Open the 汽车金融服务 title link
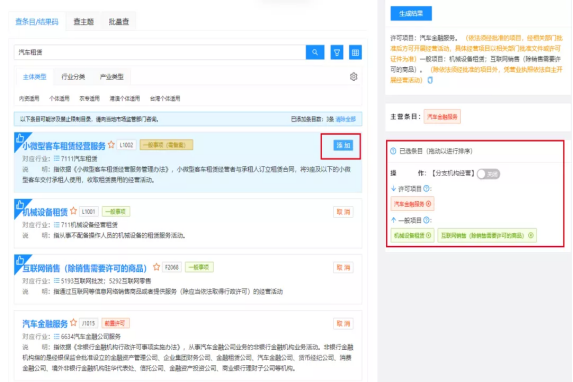The width and height of the screenshot is (573, 382). (x=45, y=324)
